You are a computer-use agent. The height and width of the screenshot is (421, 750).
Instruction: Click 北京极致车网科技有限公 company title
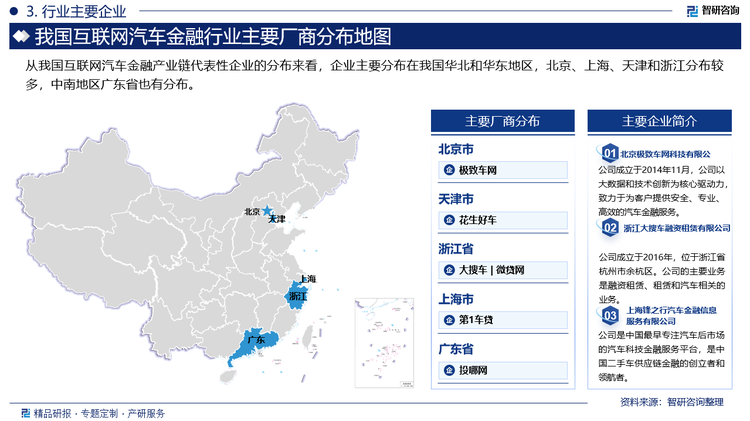[665, 154]
